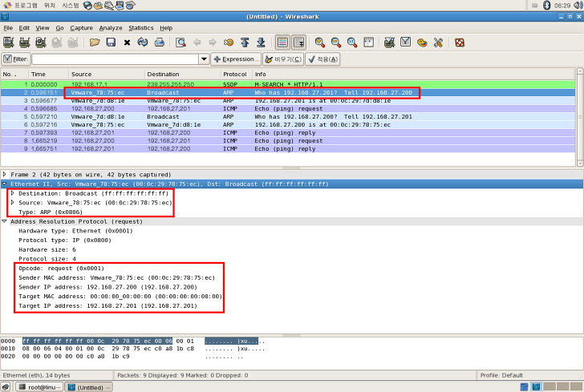This screenshot has height=392, width=584.
Task: Click the Filter: button
Action: [16, 59]
